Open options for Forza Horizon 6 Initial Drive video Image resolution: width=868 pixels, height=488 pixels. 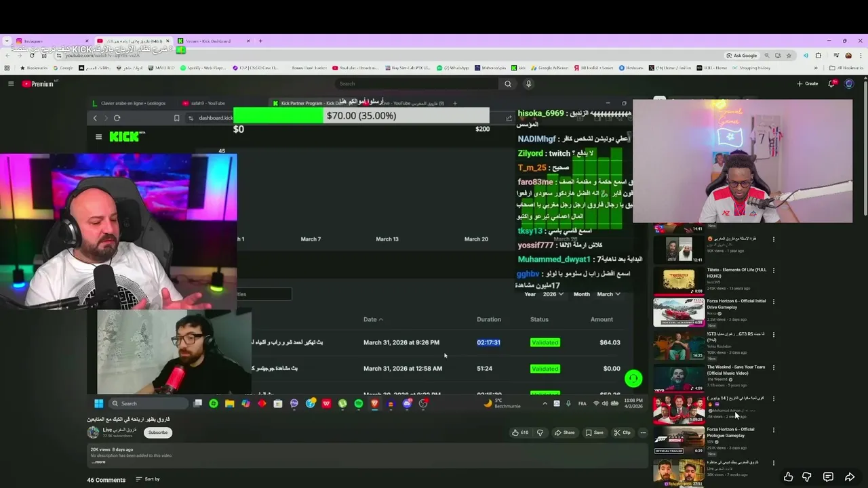point(773,302)
